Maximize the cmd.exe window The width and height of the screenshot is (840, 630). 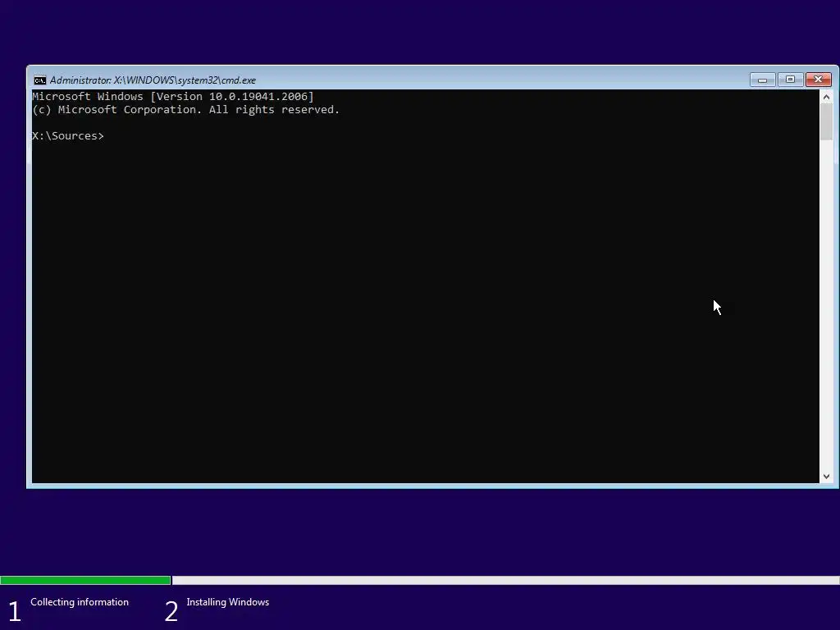click(790, 80)
